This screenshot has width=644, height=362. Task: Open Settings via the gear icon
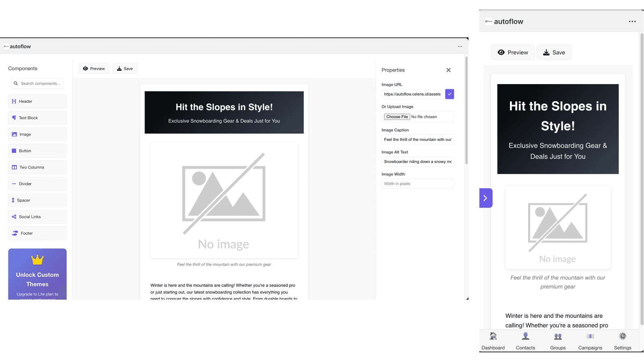622,336
